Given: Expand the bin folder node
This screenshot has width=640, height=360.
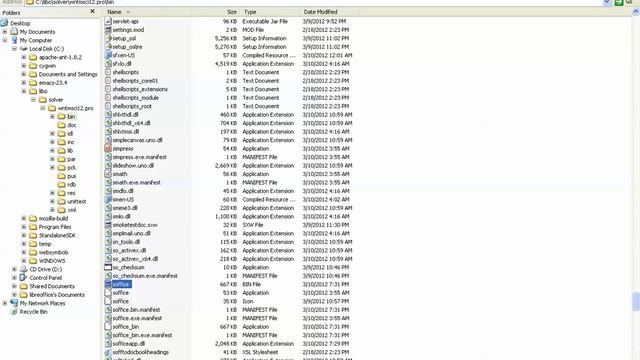Looking at the screenshot, I should pyautogui.click(x=52, y=117).
